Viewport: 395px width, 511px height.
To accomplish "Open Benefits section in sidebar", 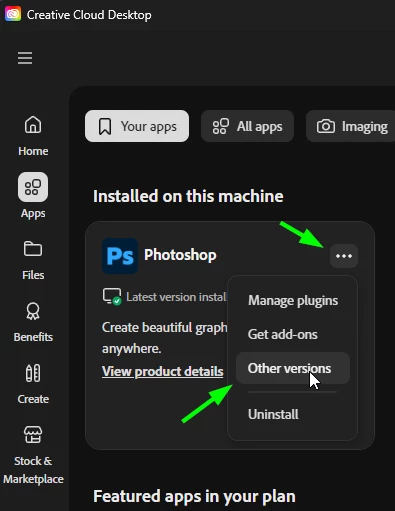I will 33,322.
